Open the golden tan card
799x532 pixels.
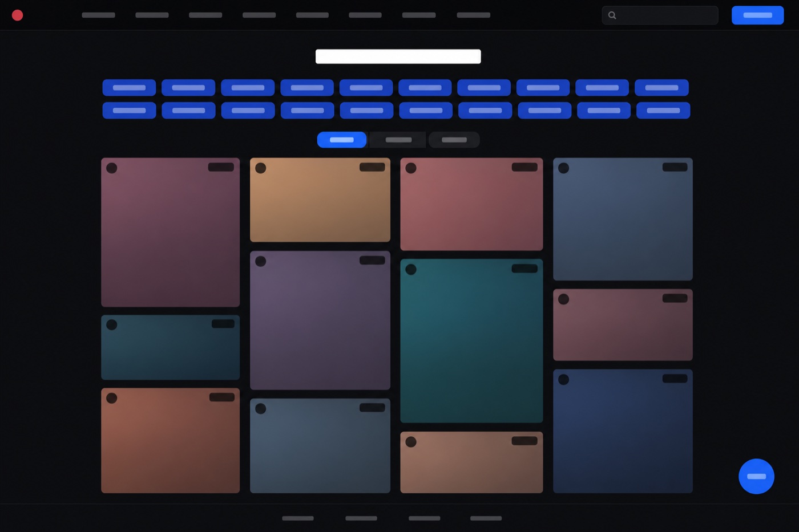click(x=320, y=200)
